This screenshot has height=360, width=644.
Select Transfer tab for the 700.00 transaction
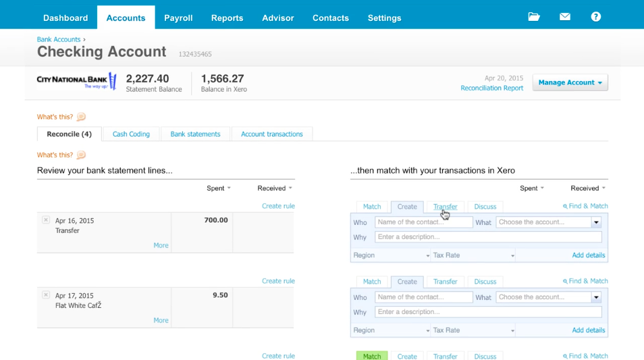click(446, 207)
